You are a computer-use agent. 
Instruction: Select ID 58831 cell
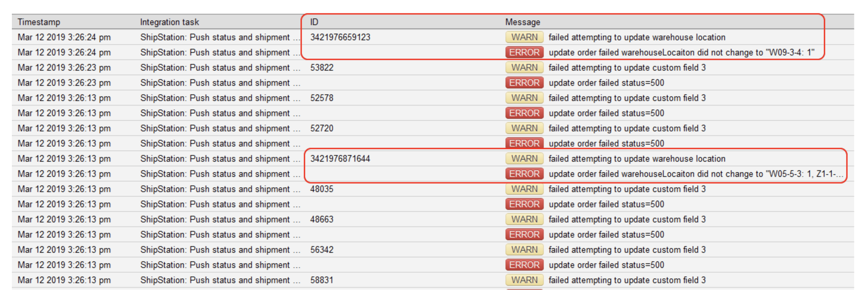click(x=322, y=280)
